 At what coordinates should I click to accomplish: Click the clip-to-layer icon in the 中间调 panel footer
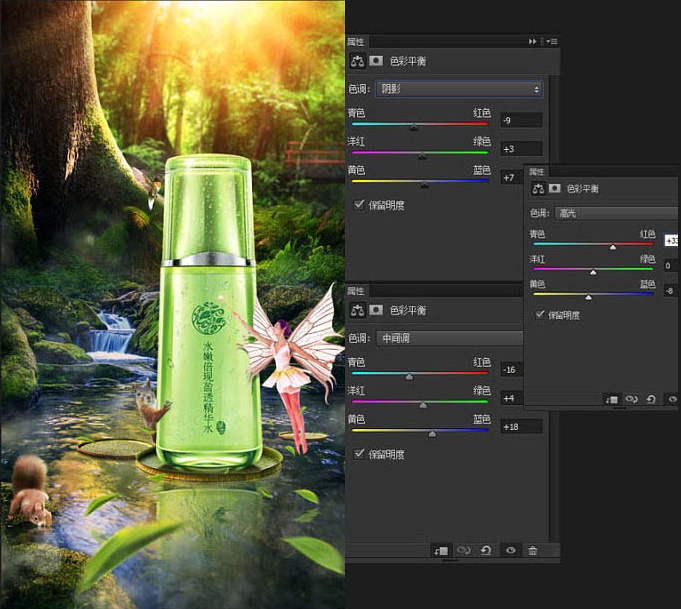coord(441,550)
